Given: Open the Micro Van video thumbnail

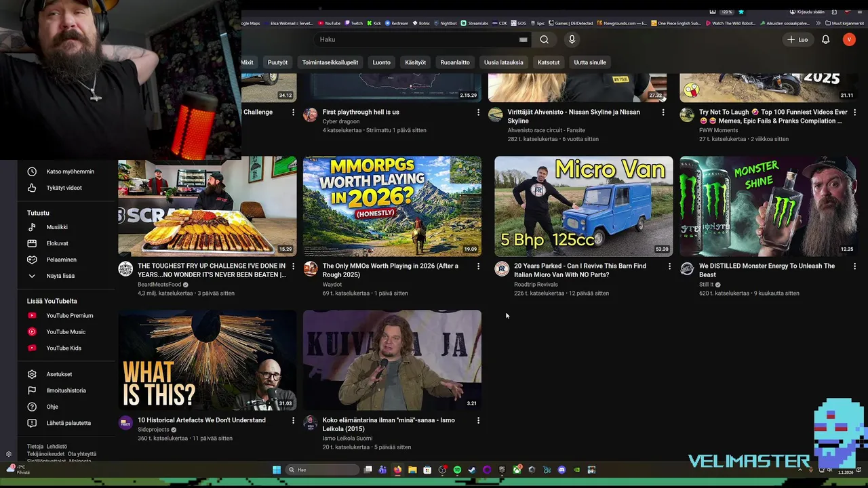Looking at the screenshot, I should click(x=583, y=206).
